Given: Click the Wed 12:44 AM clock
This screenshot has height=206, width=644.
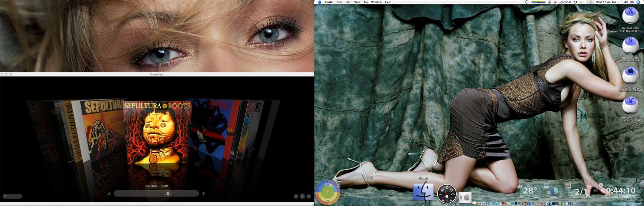Looking at the screenshot, I should 606,2.
